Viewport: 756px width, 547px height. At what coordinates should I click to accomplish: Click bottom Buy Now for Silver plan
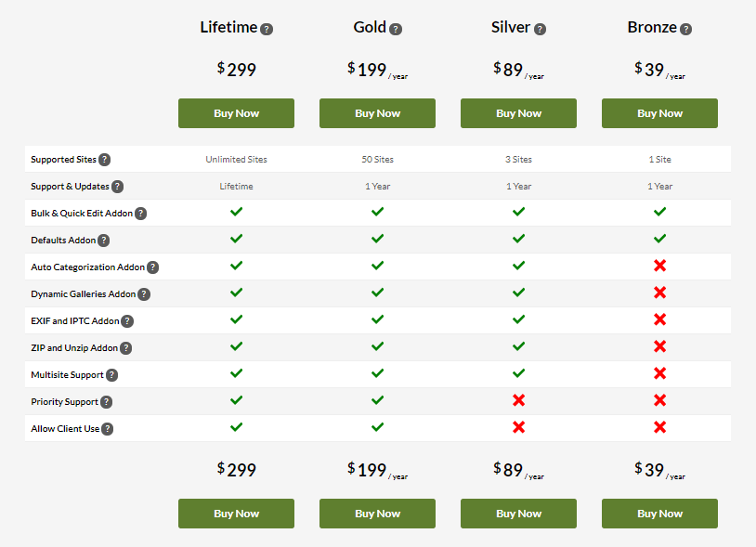pos(519,514)
